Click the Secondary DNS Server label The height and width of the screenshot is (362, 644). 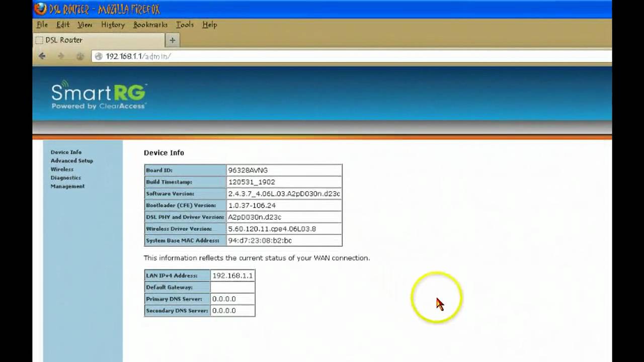coord(177,311)
